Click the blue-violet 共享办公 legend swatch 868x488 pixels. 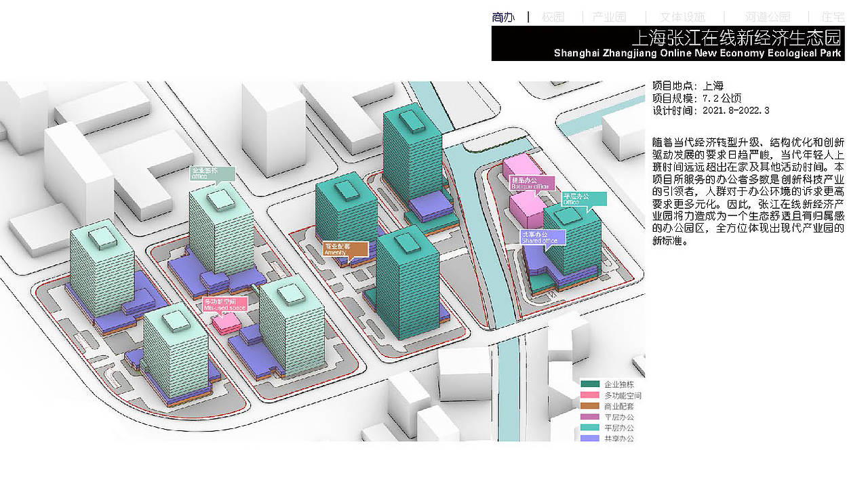590,439
